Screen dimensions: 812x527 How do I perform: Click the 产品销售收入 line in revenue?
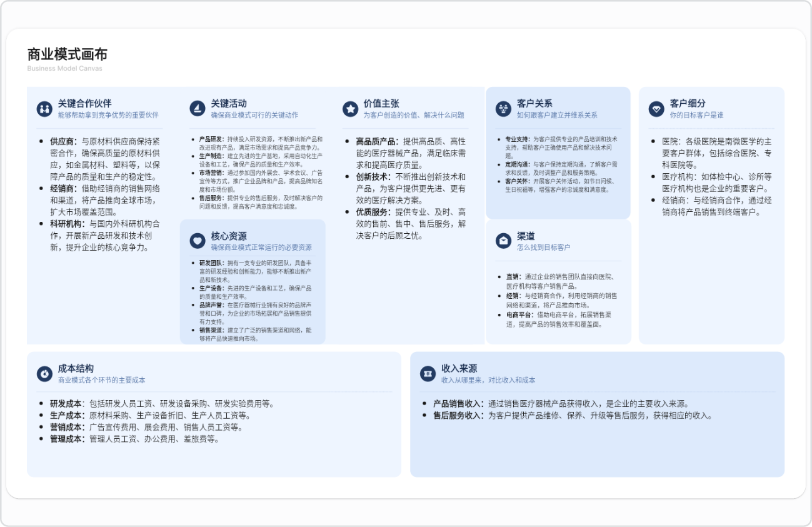(x=561, y=403)
